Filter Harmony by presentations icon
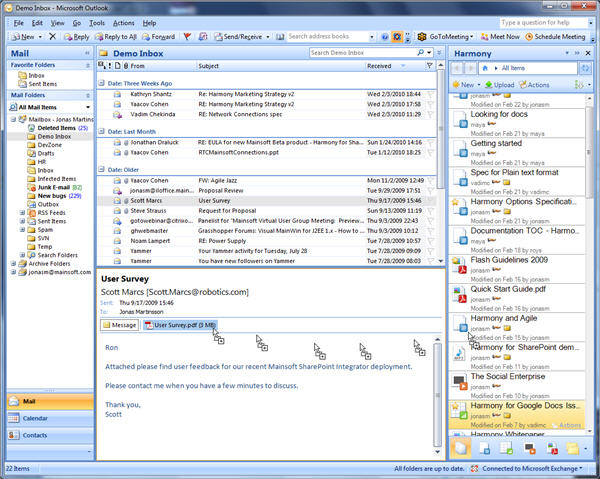This screenshot has width=600, height=479. click(530, 448)
